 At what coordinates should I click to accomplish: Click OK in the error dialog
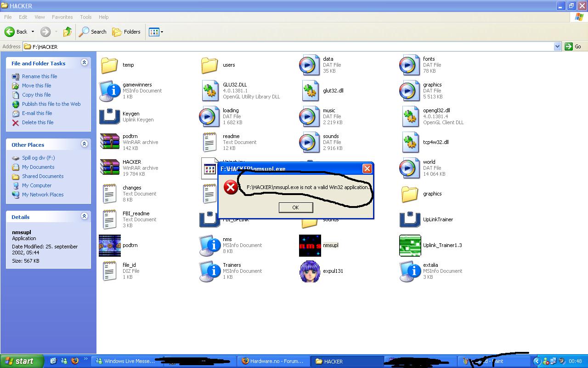[296, 207]
